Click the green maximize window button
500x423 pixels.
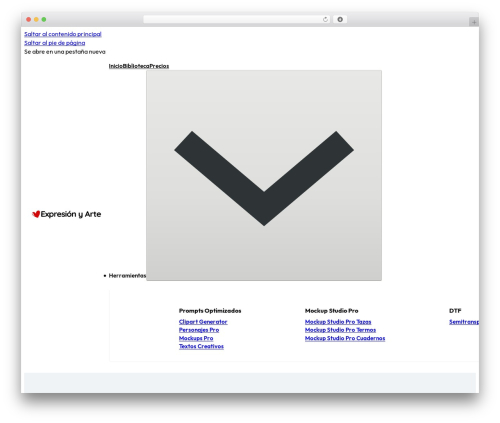coord(44,20)
